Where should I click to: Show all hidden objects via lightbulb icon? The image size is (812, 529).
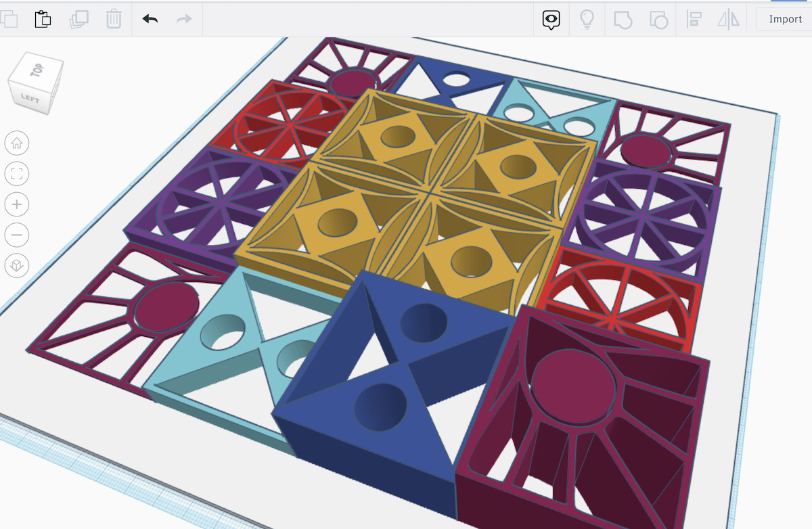click(x=587, y=19)
